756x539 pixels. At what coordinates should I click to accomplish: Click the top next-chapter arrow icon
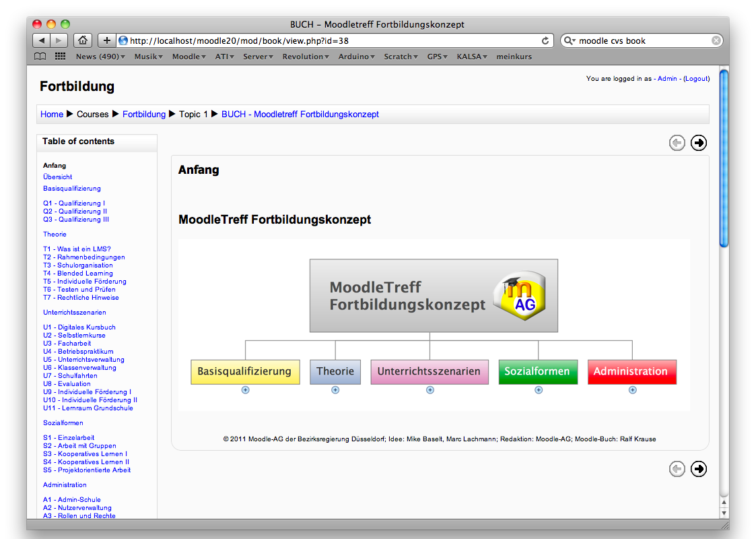click(699, 143)
